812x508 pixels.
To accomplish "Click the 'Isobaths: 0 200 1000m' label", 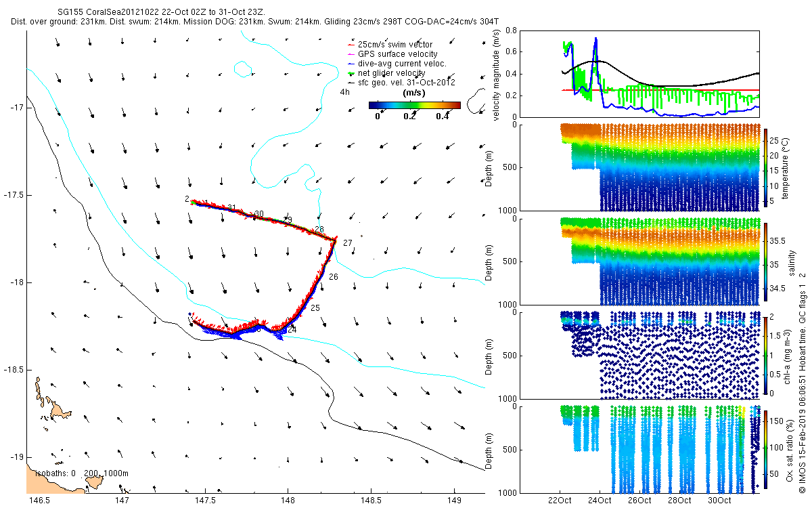I will pos(82,473).
